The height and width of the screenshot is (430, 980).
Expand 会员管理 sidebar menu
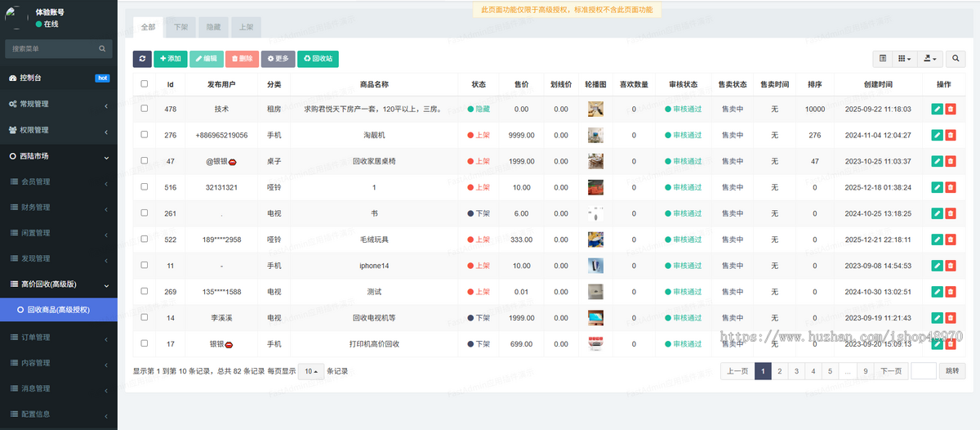point(59,181)
